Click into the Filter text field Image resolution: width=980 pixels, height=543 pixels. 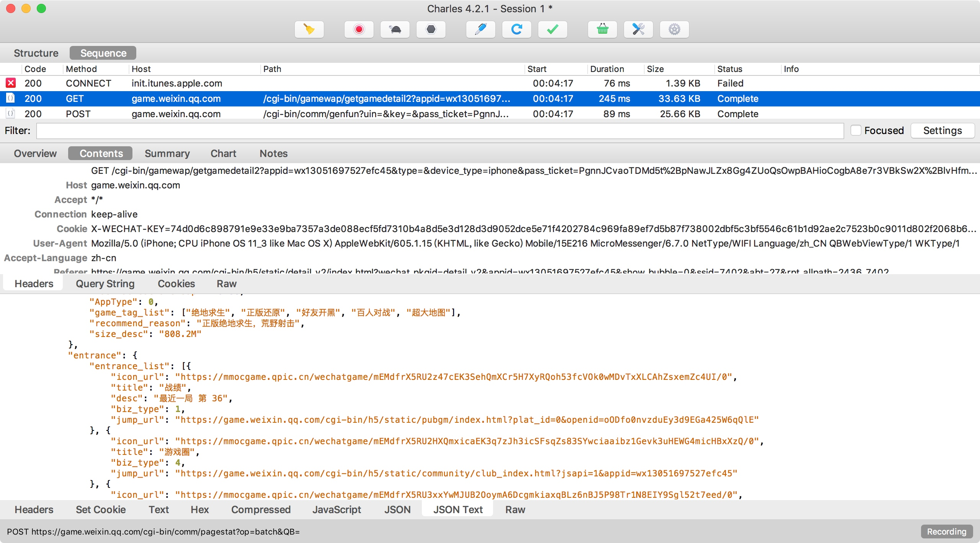(439, 131)
